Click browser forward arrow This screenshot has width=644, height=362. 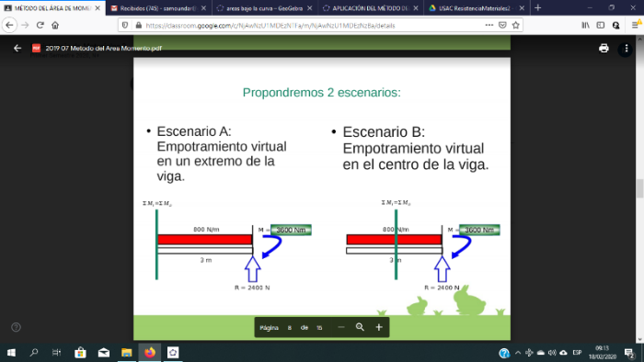[25, 26]
